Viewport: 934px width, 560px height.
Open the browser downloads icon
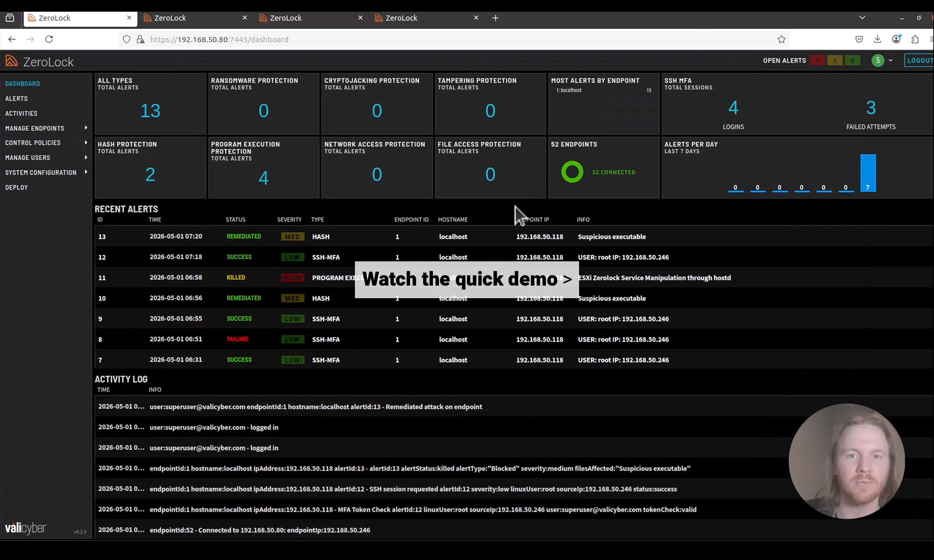click(877, 39)
